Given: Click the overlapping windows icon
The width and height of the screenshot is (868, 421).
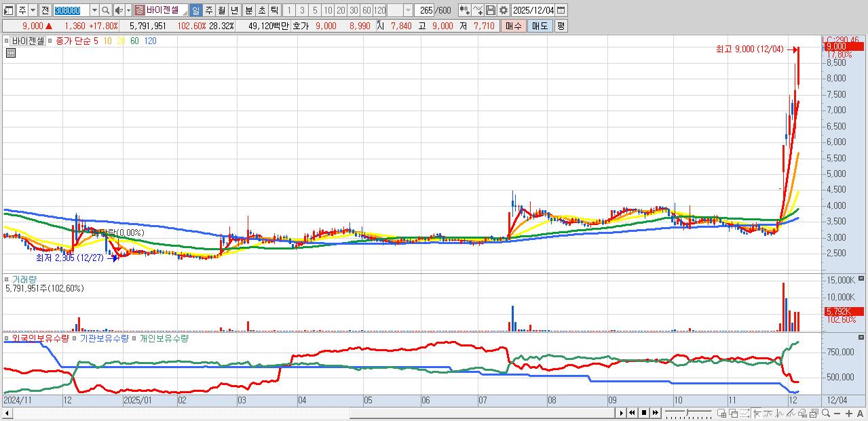Looking at the screenshot, I should point(733,413).
